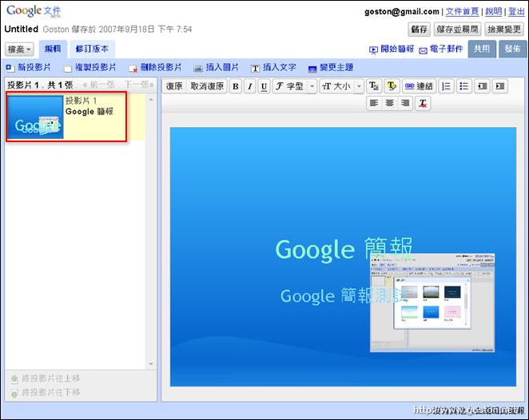Click the remove formatting icon
The height and width of the screenshot is (420, 529).
point(423,103)
